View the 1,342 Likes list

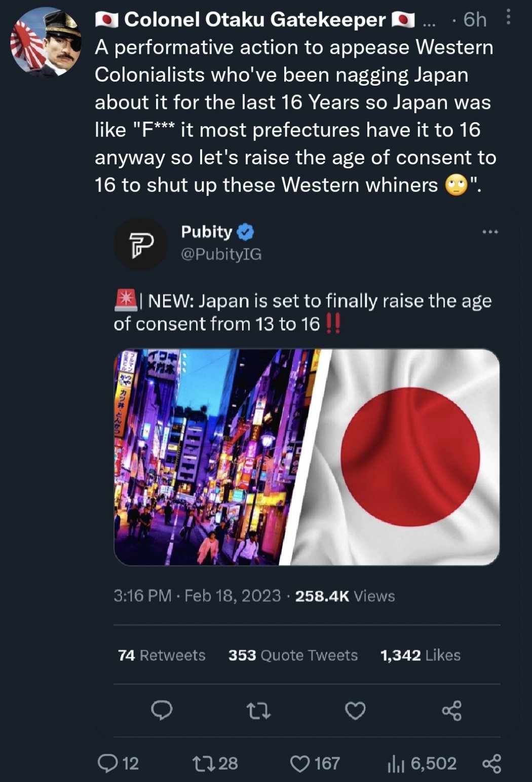[x=420, y=655]
